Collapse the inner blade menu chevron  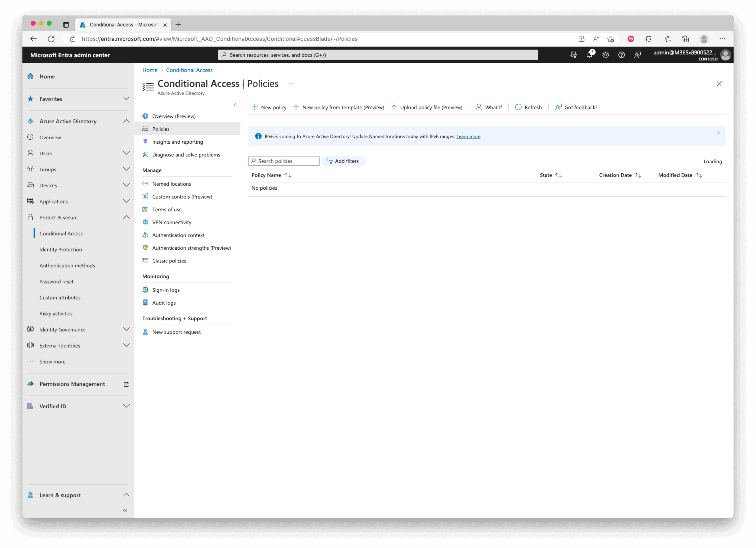click(x=235, y=105)
